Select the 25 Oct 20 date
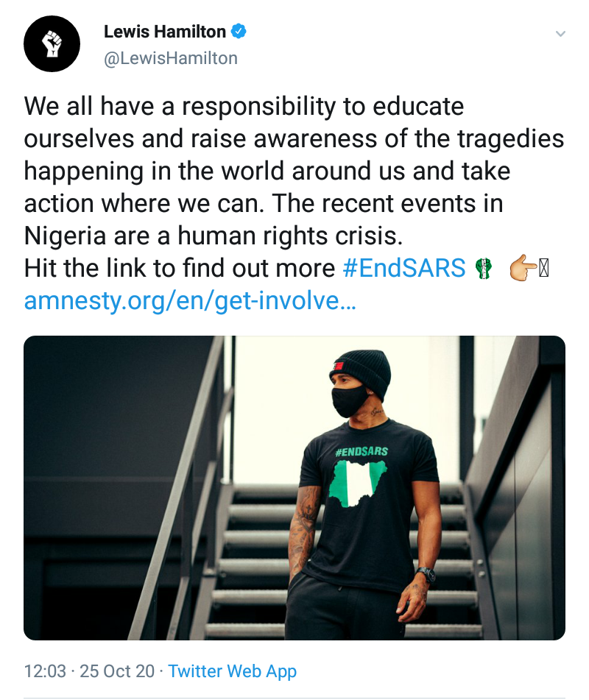 point(119,671)
